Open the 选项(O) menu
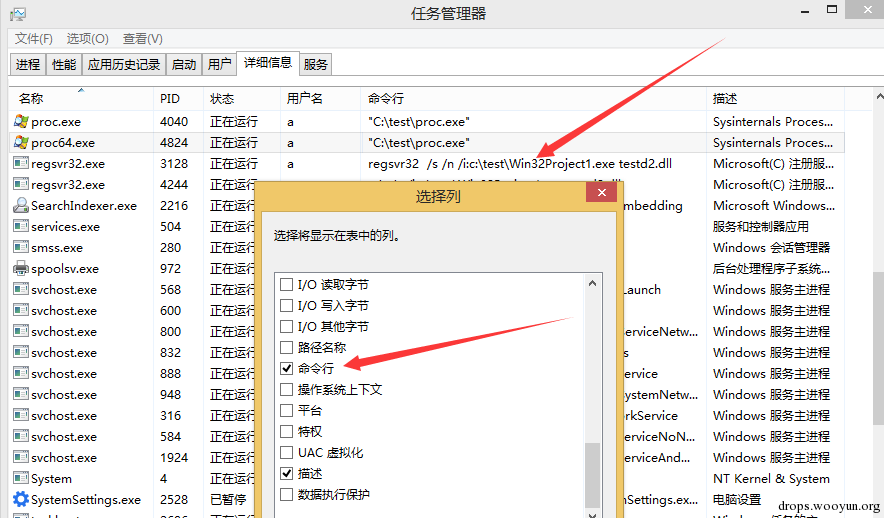This screenshot has width=884, height=518. 87,38
